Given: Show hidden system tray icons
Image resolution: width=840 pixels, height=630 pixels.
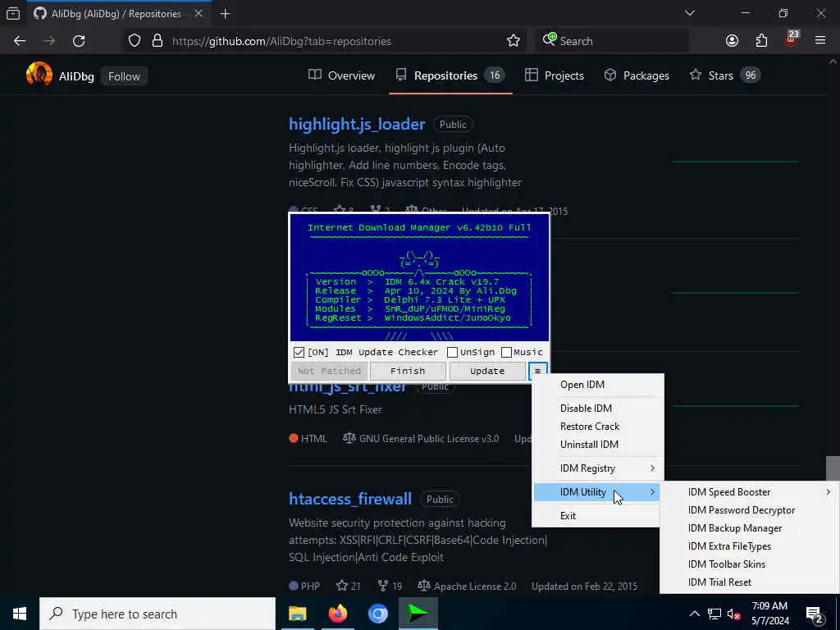Looking at the screenshot, I should click(694, 614).
